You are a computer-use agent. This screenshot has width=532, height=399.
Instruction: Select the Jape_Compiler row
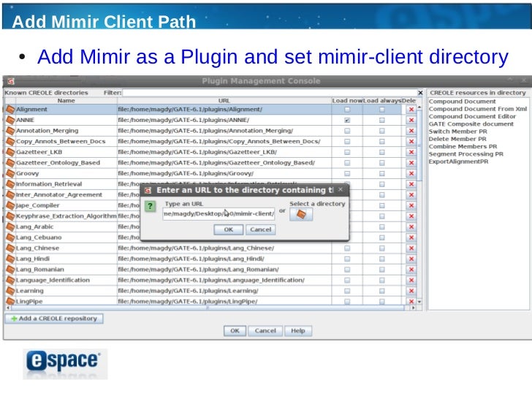coord(210,205)
